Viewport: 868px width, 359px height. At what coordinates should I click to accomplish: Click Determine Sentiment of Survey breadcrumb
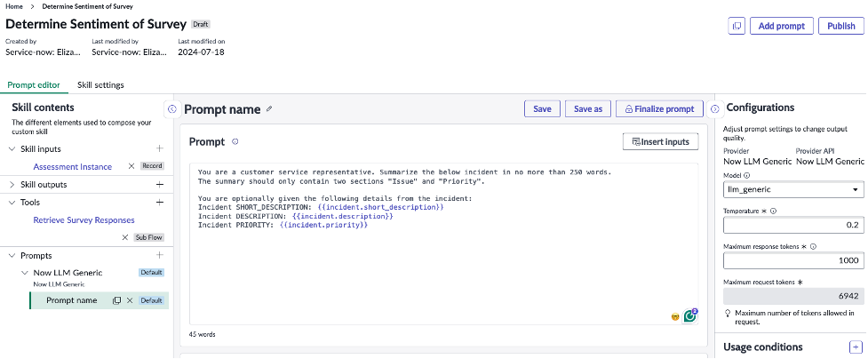(x=87, y=6)
